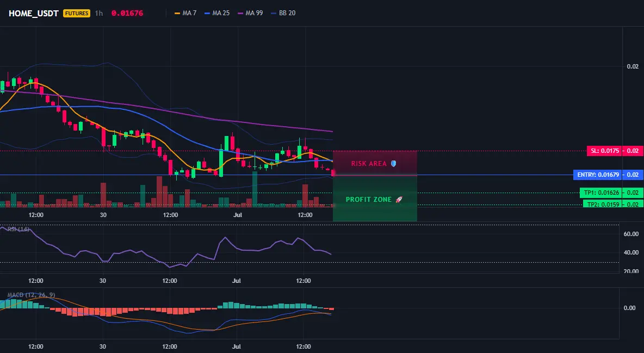Click the '30' date label under price chart
Viewport: 644px width, 353px height.
[103, 215]
